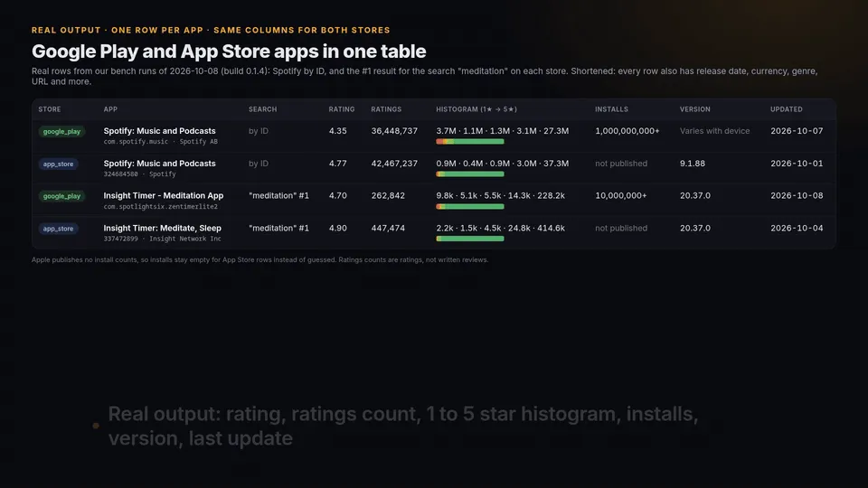868x488 pixels.
Task: Click the RATINGS column header
Action: (386, 109)
